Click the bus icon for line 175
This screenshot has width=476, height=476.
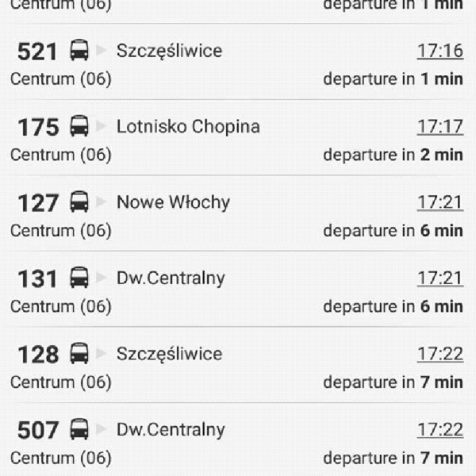pos(79,127)
